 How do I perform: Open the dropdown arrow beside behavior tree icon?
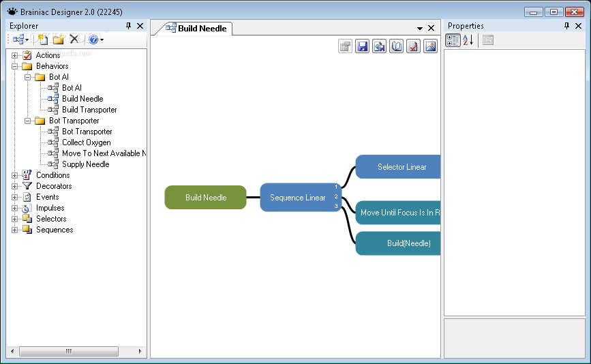pyautogui.click(x=27, y=40)
